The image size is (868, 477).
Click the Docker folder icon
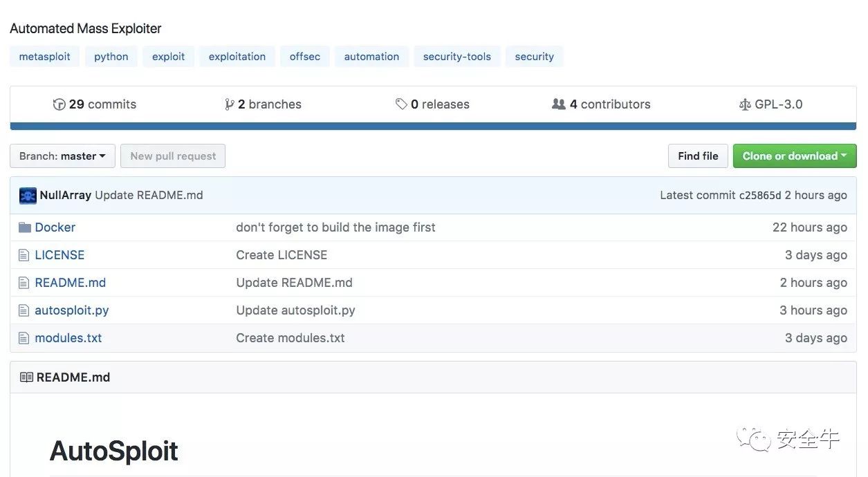(25, 227)
